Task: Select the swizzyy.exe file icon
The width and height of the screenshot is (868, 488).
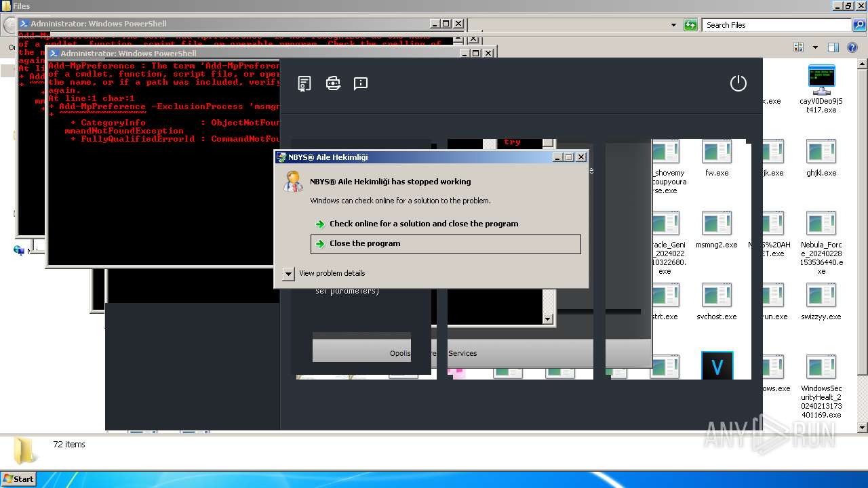Action: [821, 296]
